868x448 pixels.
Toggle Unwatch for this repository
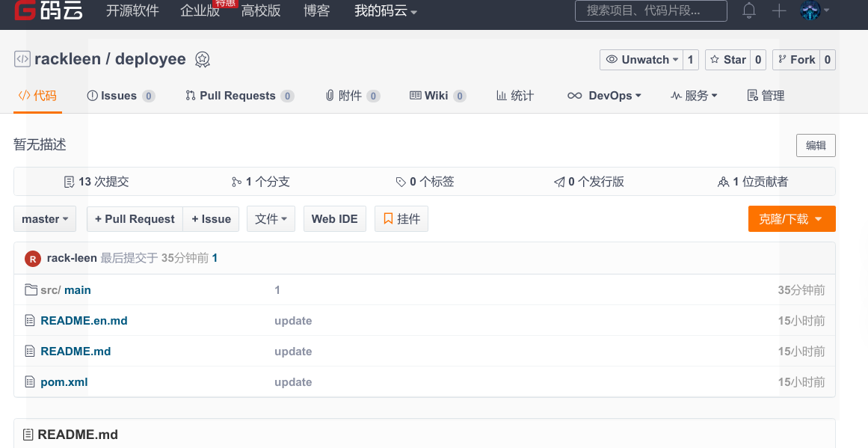tap(642, 60)
